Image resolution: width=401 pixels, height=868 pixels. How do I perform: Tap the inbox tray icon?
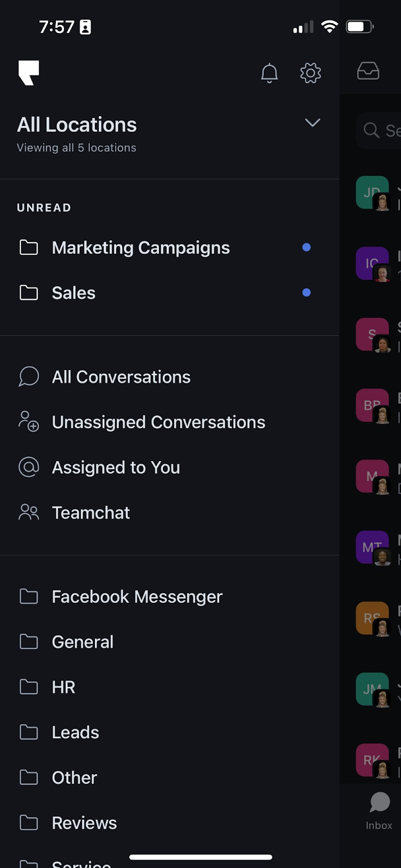pyautogui.click(x=368, y=71)
